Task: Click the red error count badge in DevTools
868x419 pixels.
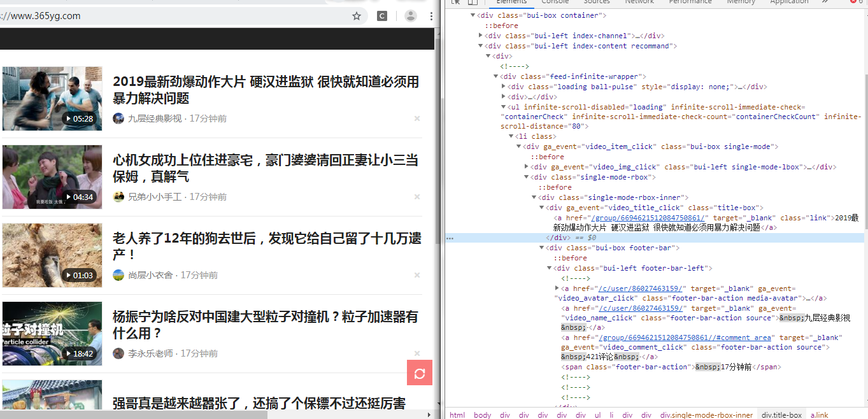Action: 856,2
